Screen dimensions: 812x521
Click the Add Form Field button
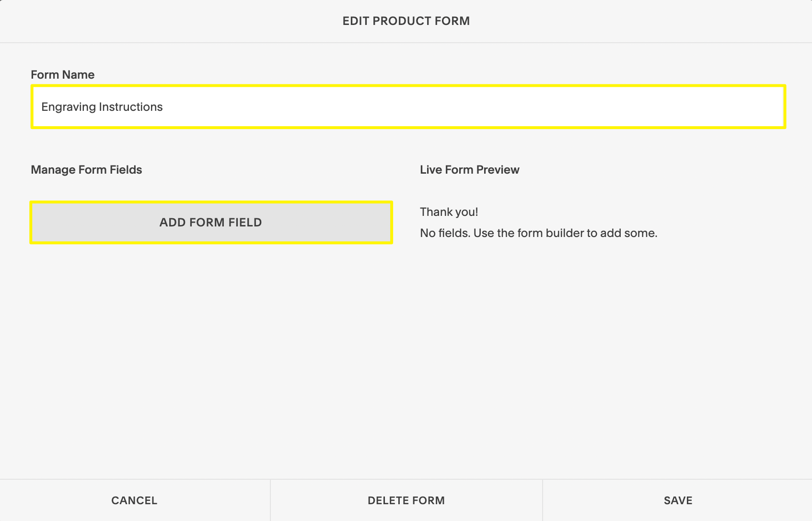(211, 222)
